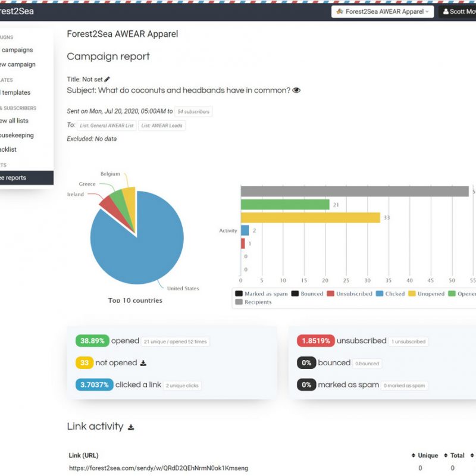Open the AWEAR Leads list tag

(162, 126)
